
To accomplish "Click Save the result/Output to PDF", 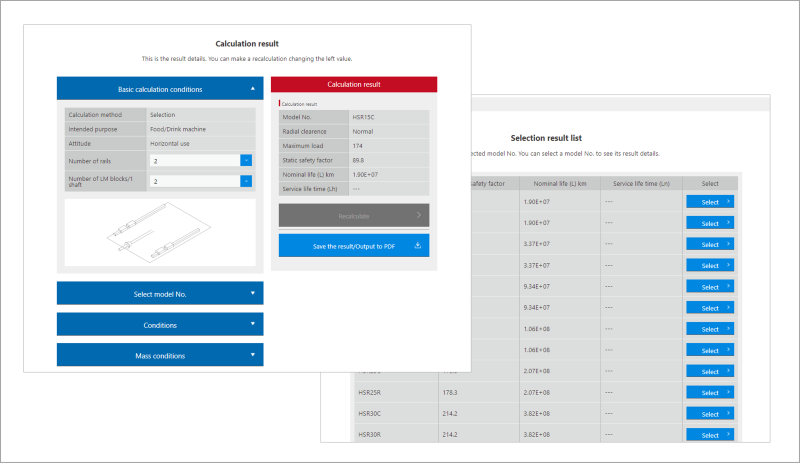I will coord(355,245).
